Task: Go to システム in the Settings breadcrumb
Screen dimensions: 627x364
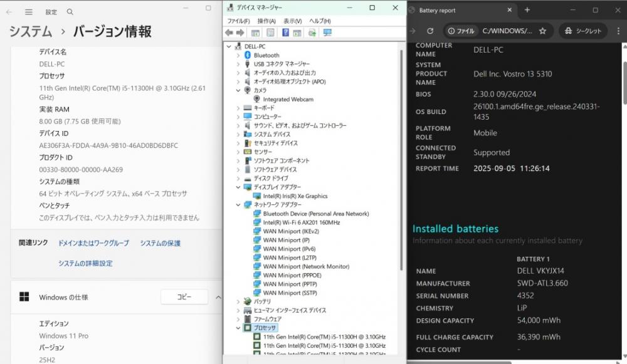Action: [30, 31]
